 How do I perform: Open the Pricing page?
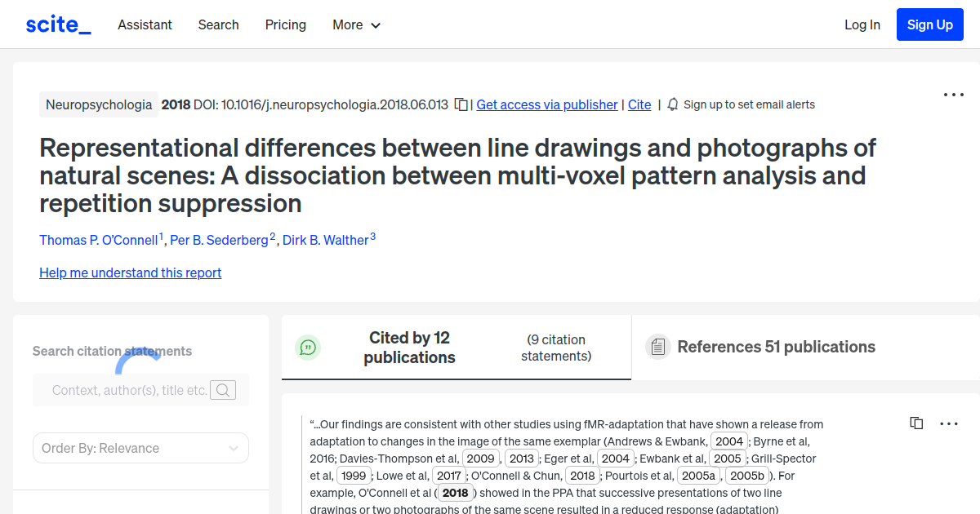point(285,24)
